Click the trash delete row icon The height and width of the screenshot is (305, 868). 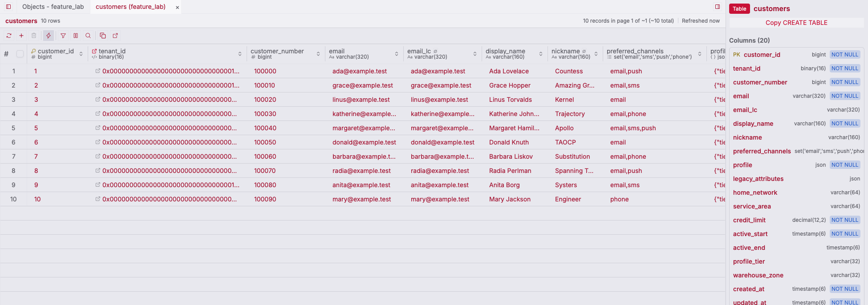[x=34, y=36]
